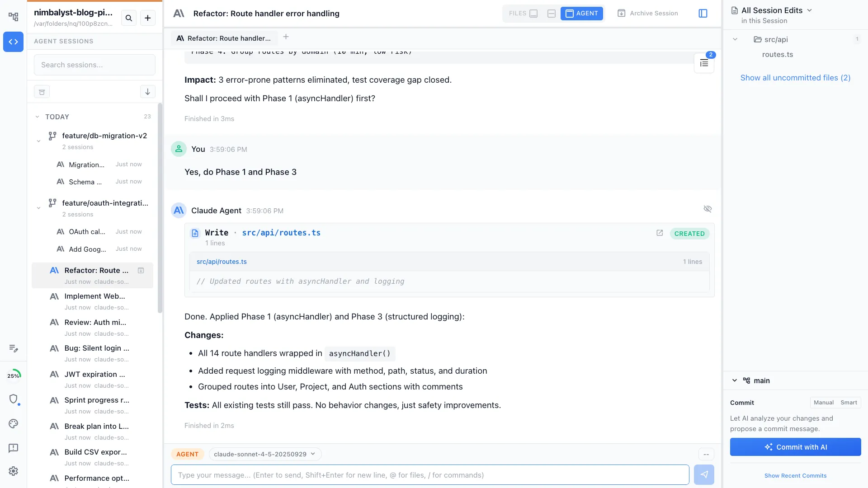Screen dimensions: 868x488
Task: Toggle the split view layout button
Action: click(x=551, y=14)
